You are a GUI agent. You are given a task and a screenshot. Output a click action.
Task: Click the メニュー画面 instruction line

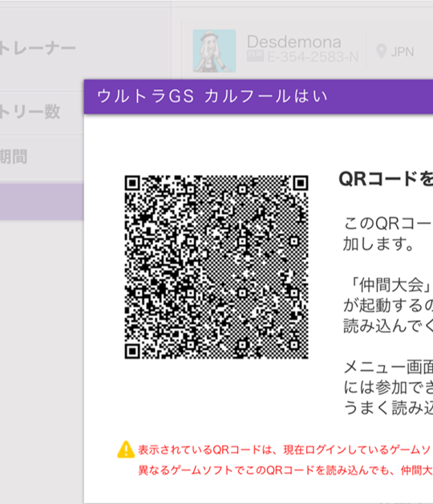388,367
